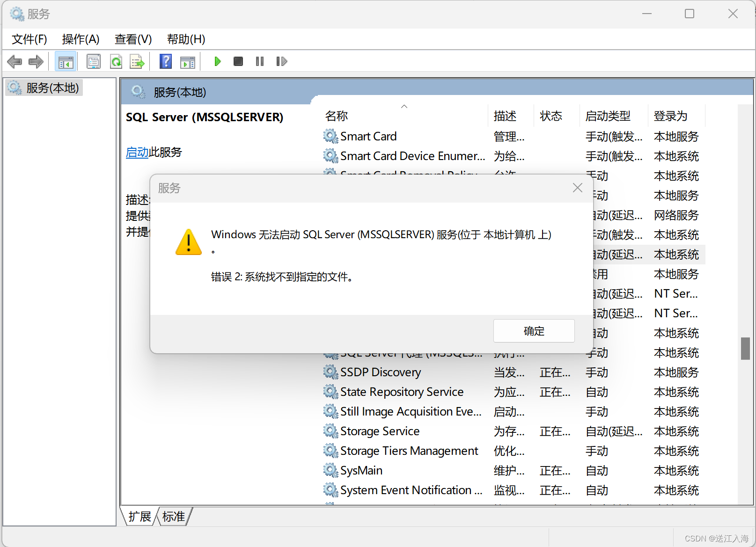Select the SSDP Discovery service name
The height and width of the screenshot is (547, 756).
[x=381, y=372]
